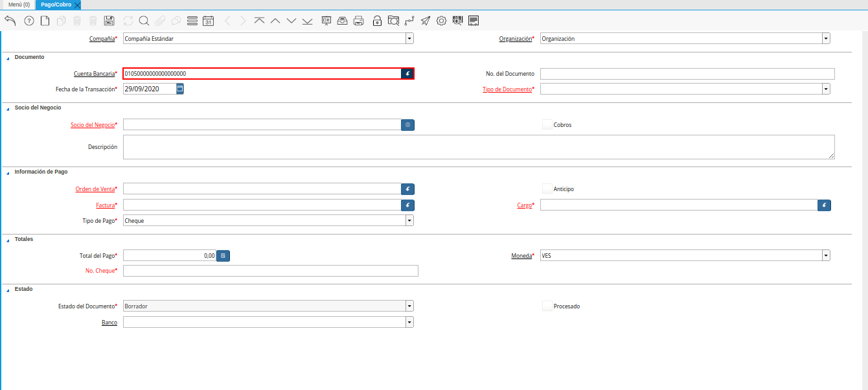Click the Orden de Venta label link
The image size is (868, 390).
click(95, 189)
